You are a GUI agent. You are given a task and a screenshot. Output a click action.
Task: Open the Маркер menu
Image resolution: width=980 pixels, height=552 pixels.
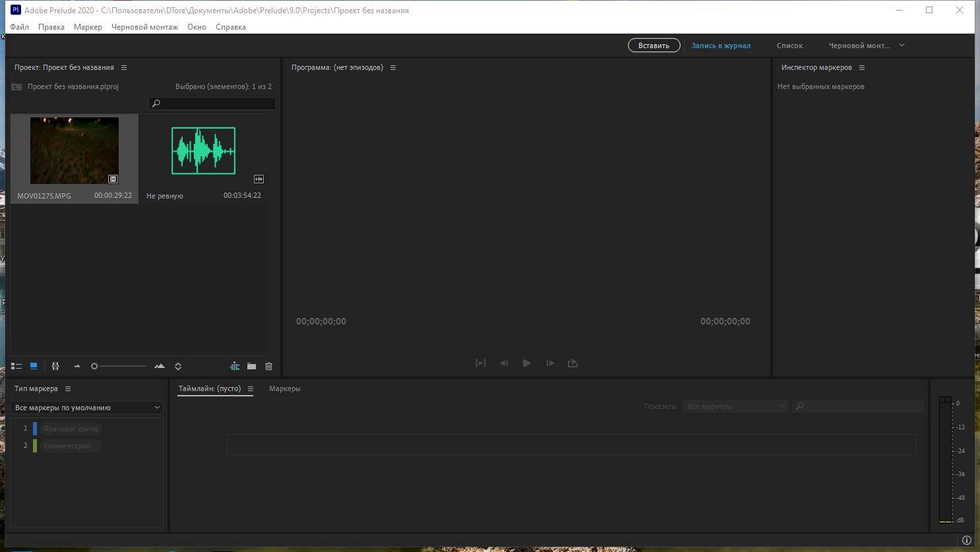[x=88, y=27]
